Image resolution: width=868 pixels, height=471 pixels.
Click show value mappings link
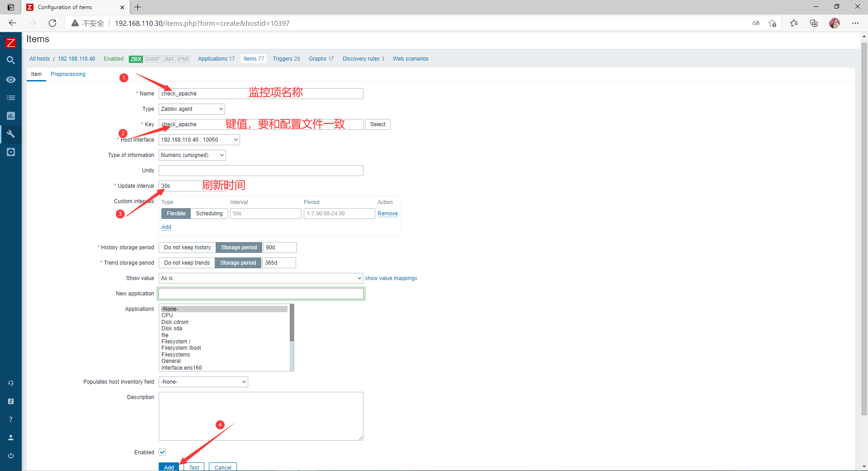click(391, 278)
